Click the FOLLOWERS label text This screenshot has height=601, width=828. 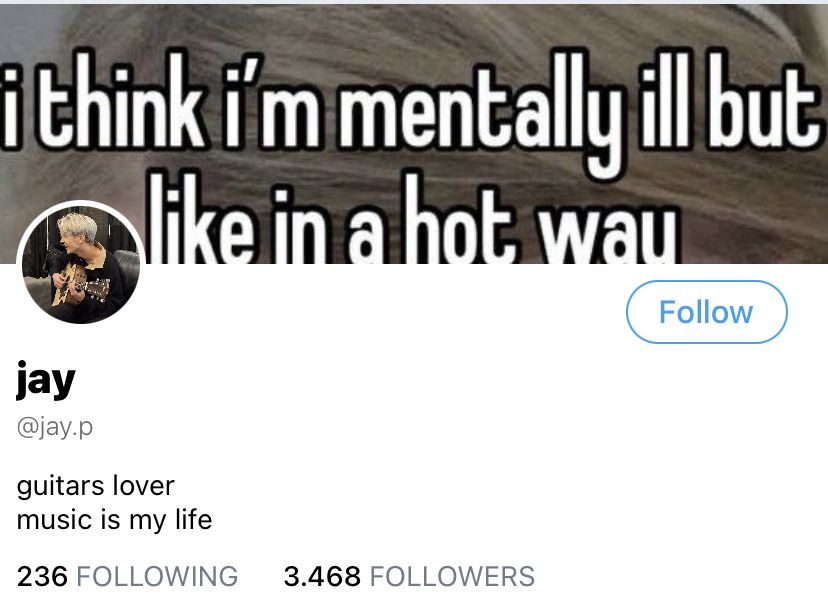(453, 576)
